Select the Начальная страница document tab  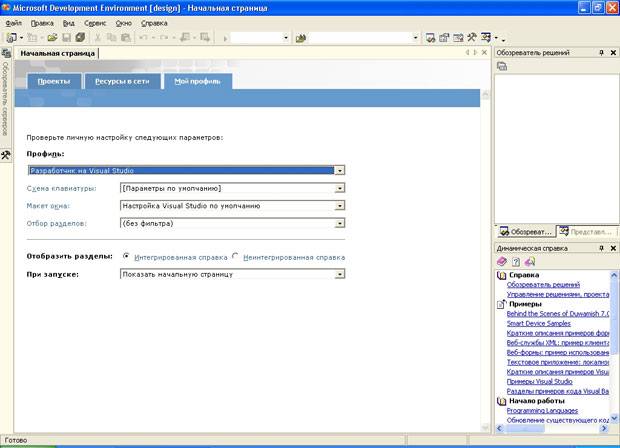pos(57,53)
